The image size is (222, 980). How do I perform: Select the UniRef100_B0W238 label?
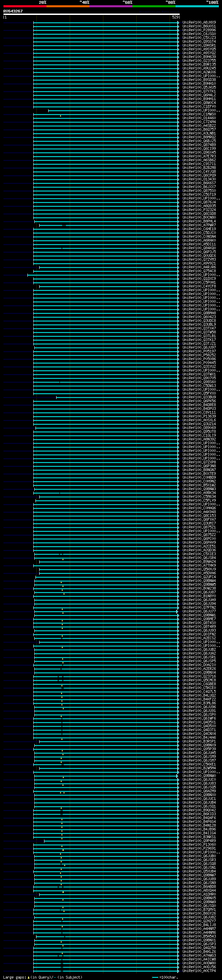point(199,589)
